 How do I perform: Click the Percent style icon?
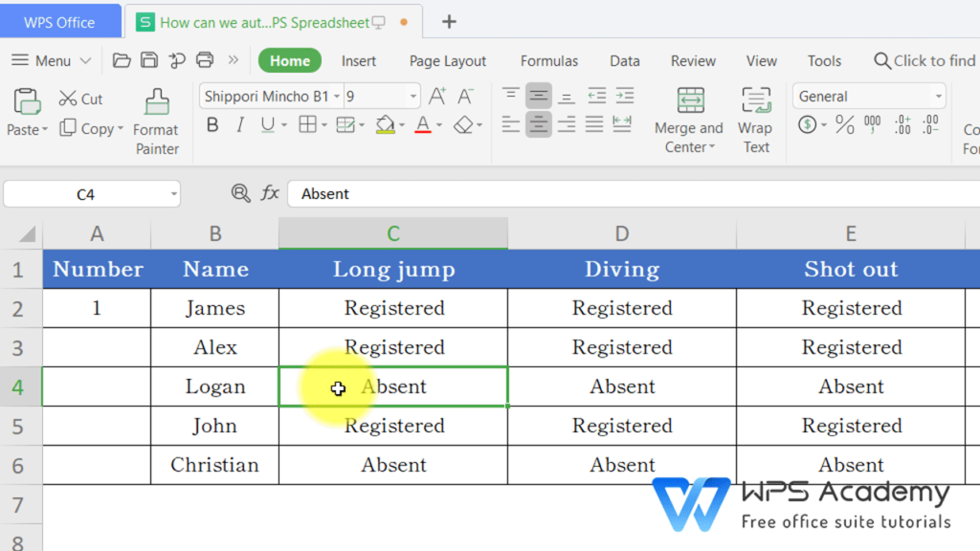coord(844,124)
